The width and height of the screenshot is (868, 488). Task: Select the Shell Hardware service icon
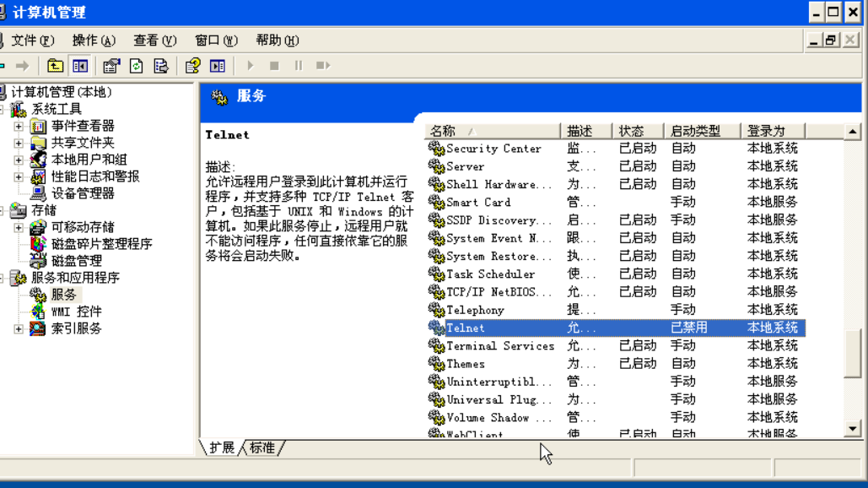click(x=436, y=184)
